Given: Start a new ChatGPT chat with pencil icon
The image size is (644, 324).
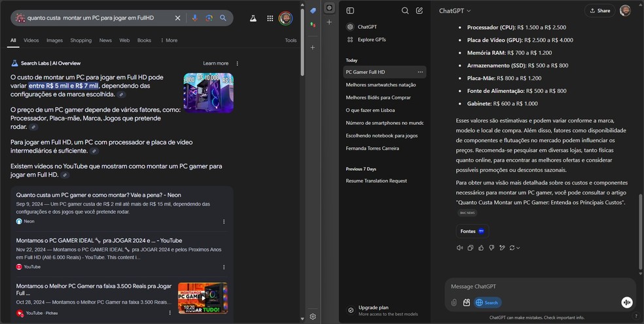Looking at the screenshot, I should coord(420,10).
